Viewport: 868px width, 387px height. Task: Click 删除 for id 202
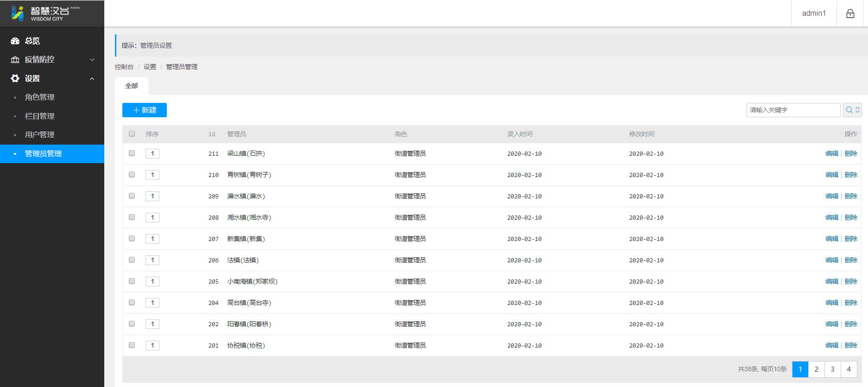pyautogui.click(x=851, y=324)
